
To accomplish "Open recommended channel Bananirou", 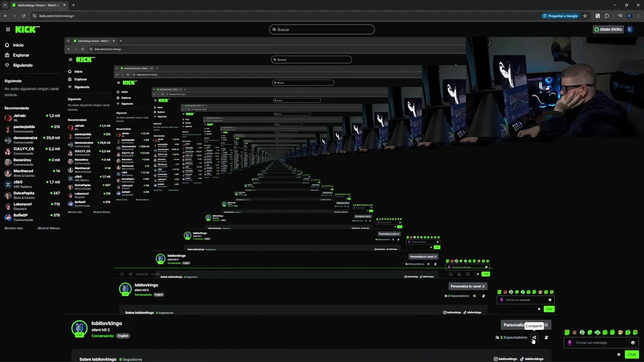I will click(32, 162).
